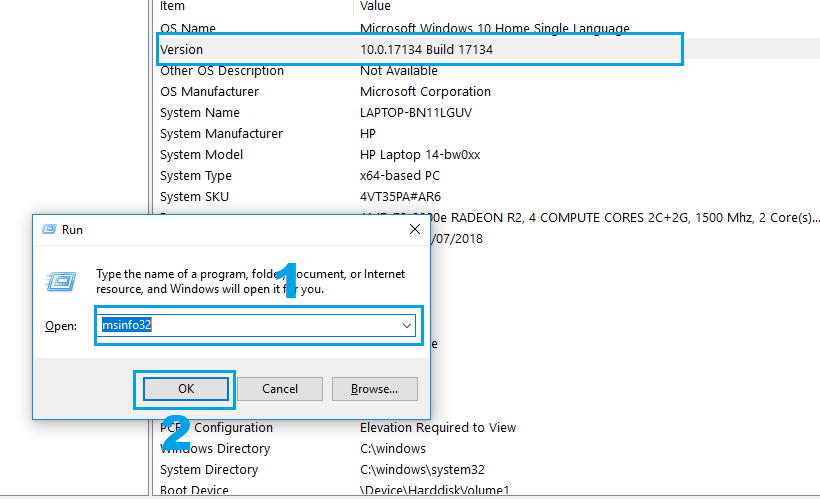The image size is (820, 499).
Task: Select the Version row
Action: [181, 49]
